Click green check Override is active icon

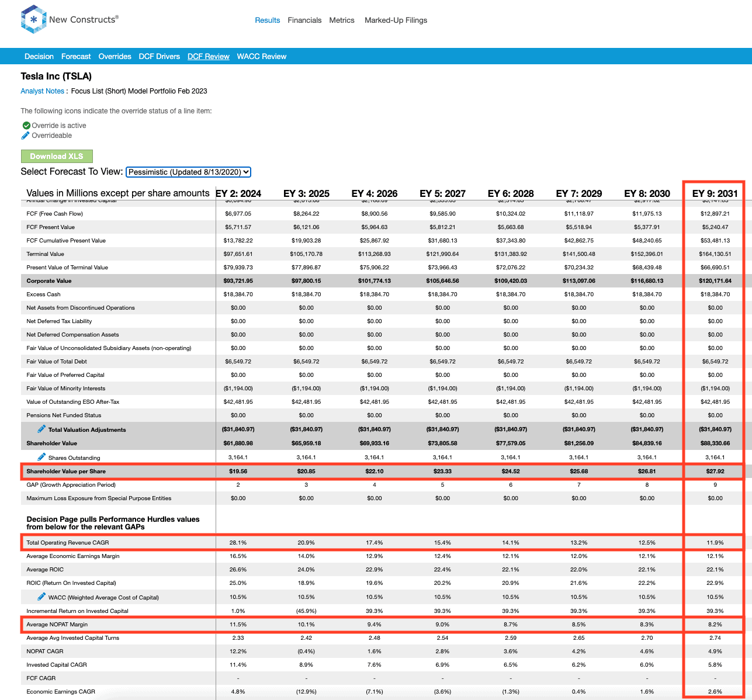pos(26,126)
